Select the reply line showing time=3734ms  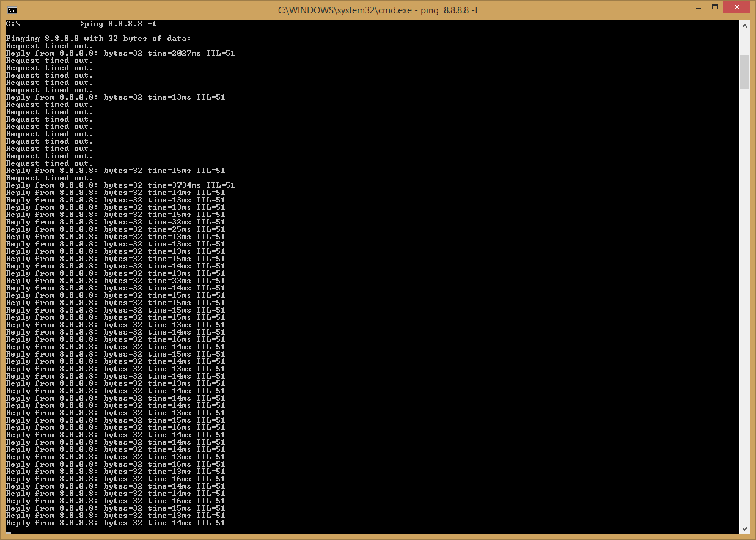(120, 185)
